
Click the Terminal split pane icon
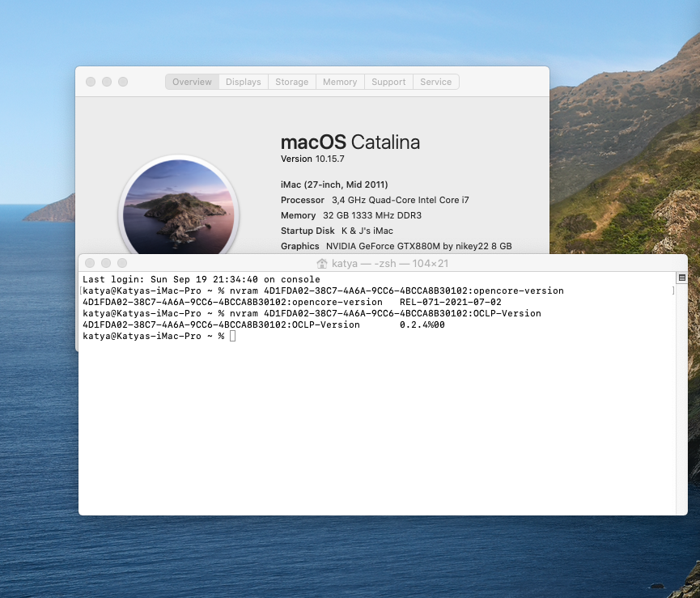(x=681, y=278)
